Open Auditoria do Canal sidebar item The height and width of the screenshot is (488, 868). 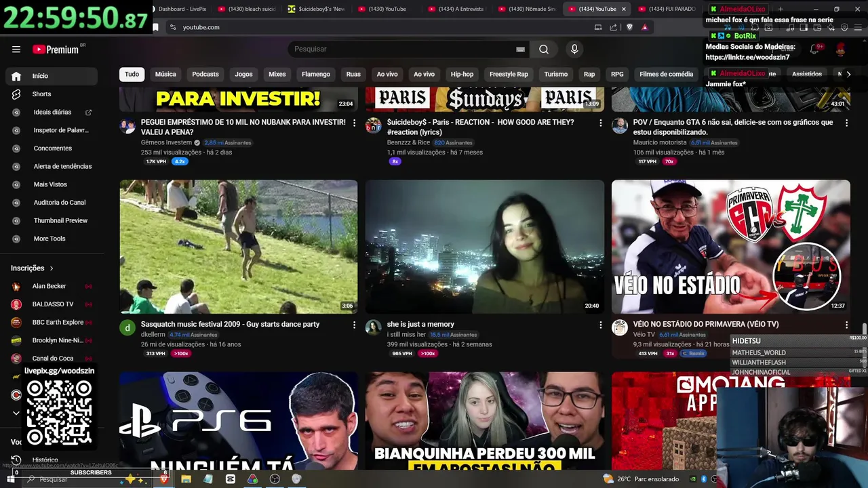(52, 202)
